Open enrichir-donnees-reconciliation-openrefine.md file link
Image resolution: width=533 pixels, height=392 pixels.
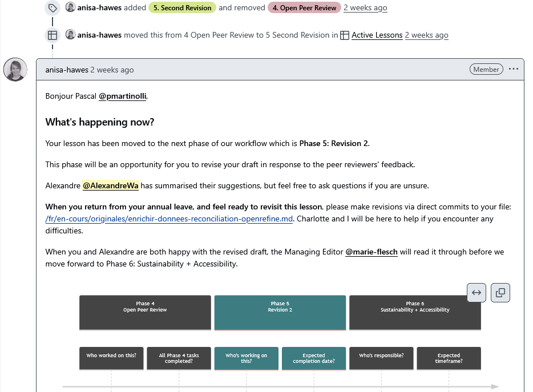tap(169, 219)
